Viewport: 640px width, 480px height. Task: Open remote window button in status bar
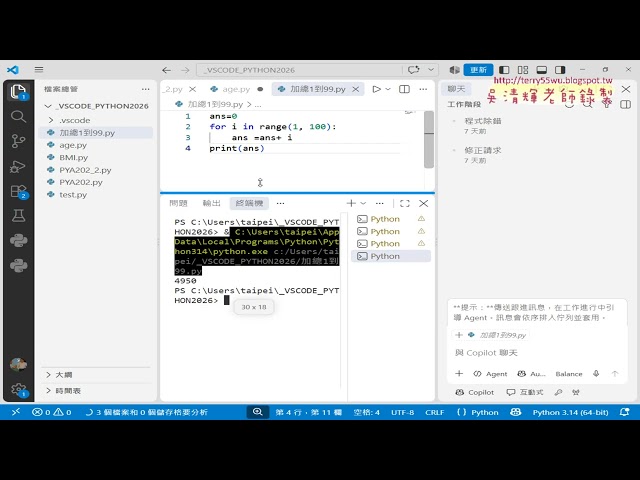point(16,412)
